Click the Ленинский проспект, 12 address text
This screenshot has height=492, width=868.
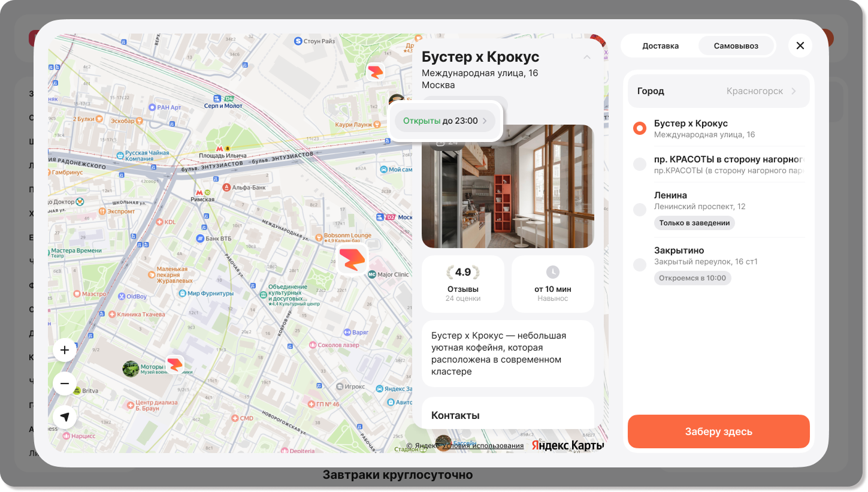click(x=700, y=207)
